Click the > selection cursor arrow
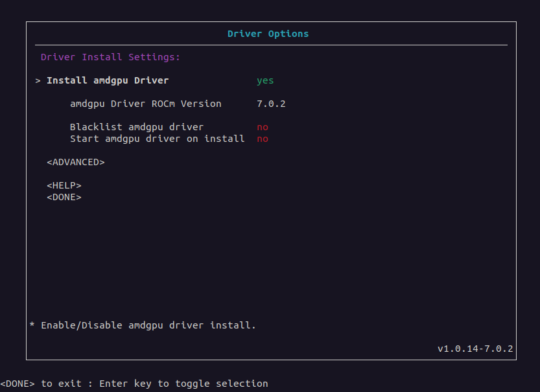The image size is (540, 392). 38,81
